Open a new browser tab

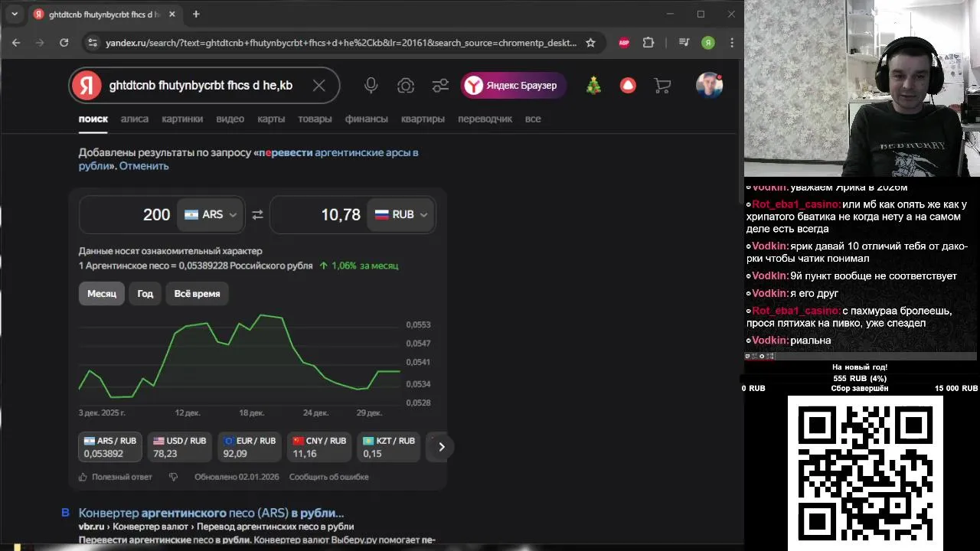[196, 14]
